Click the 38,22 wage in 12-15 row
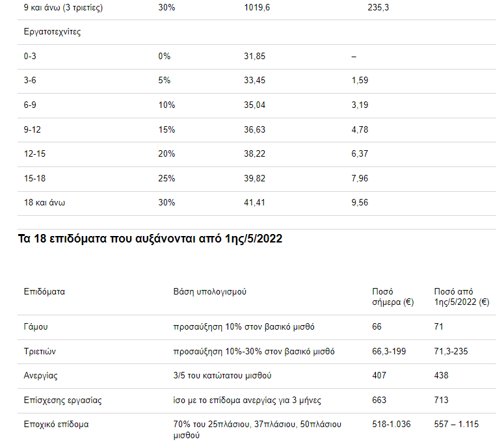This screenshot has height=446, width=504. [254, 154]
